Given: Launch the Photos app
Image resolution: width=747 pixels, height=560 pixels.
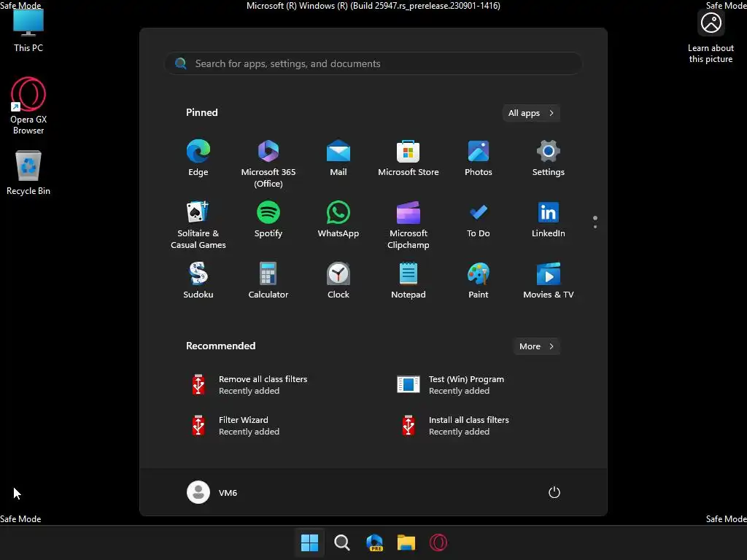Looking at the screenshot, I should pyautogui.click(x=479, y=158).
